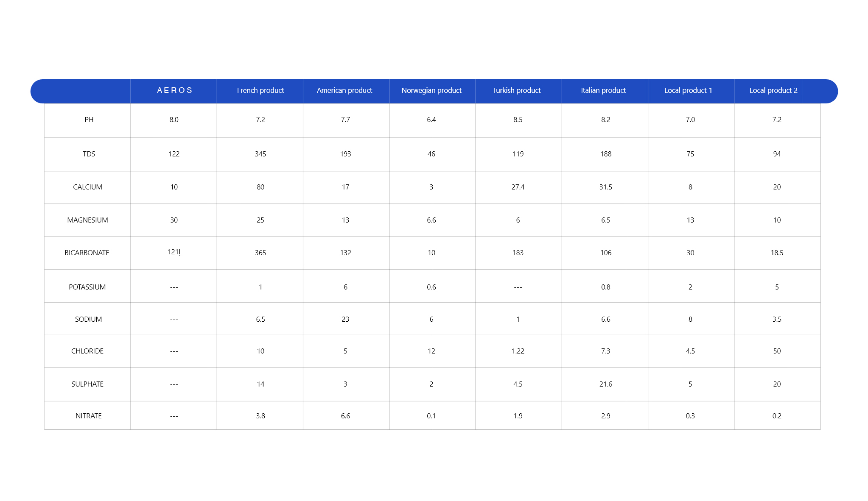The height and width of the screenshot is (501, 868).
Task: Select the Norwegian product header
Action: [431, 90]
